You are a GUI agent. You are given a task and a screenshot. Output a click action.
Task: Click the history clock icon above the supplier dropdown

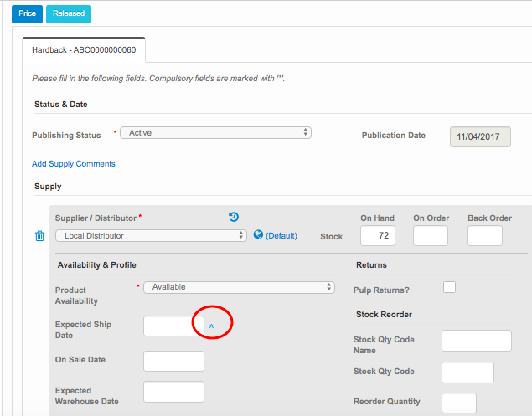234,218
